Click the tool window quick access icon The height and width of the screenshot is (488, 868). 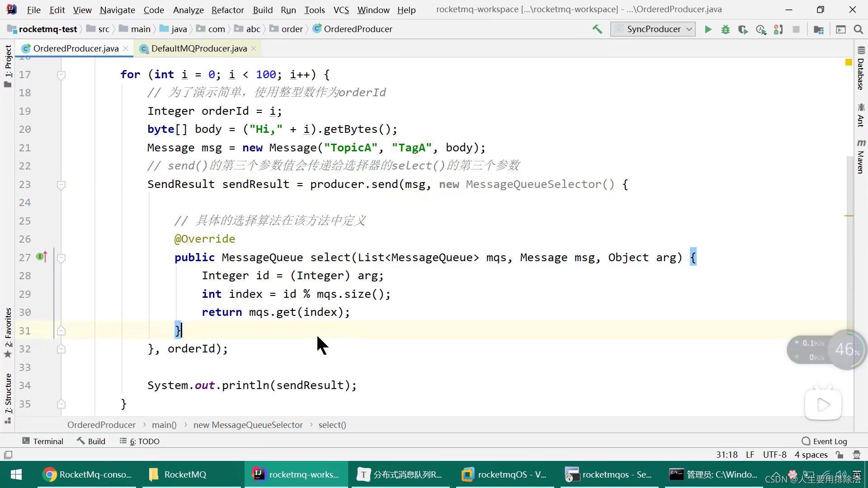click(8, 455)
